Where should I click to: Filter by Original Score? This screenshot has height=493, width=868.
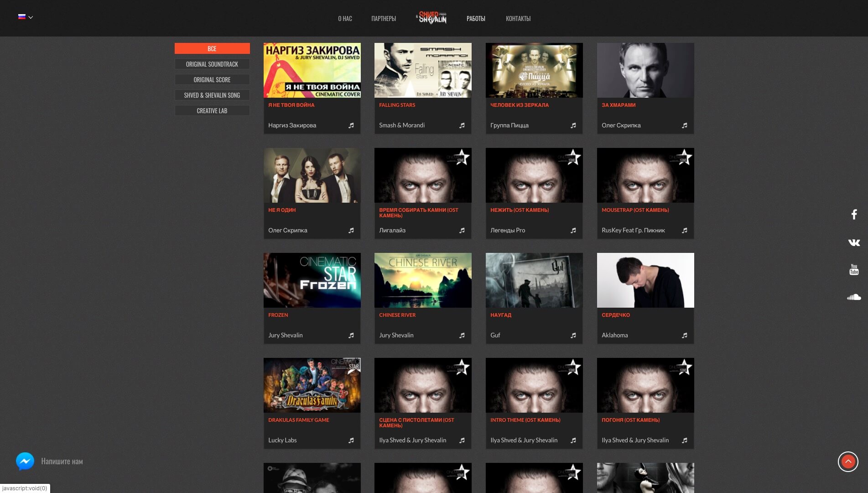coord(212,79)
